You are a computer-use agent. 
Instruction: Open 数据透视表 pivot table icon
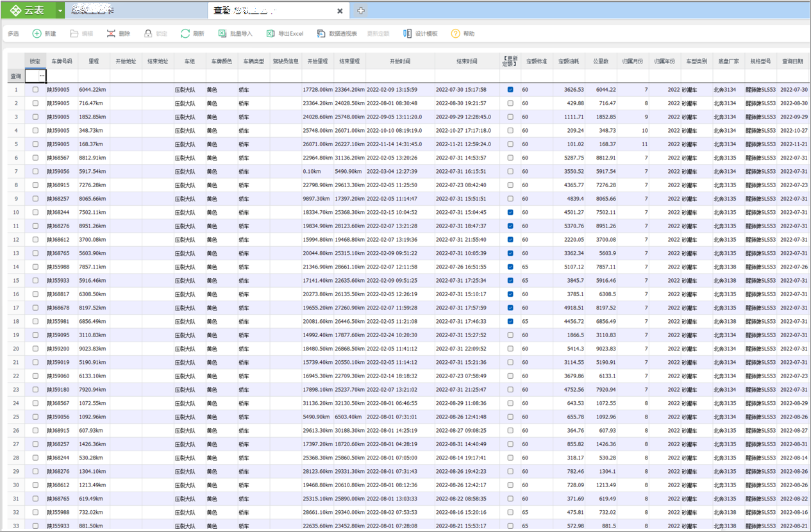321,33
